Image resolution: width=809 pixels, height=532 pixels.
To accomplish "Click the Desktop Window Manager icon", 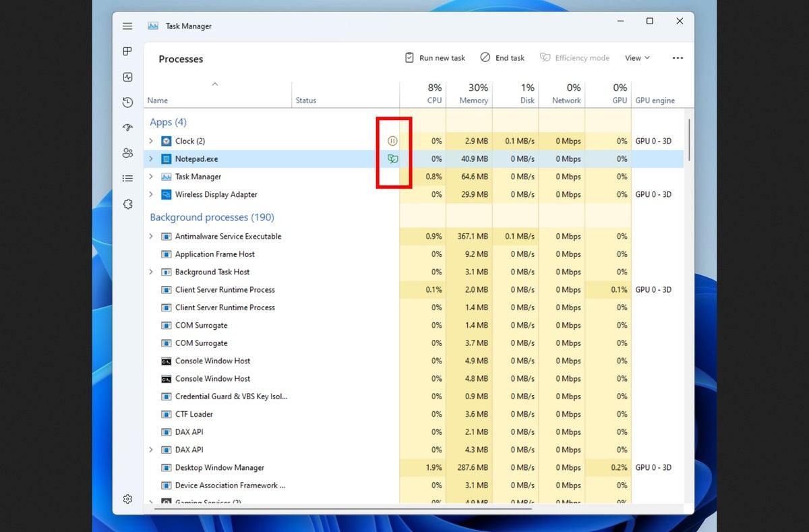I will click(x=167, y=467).
